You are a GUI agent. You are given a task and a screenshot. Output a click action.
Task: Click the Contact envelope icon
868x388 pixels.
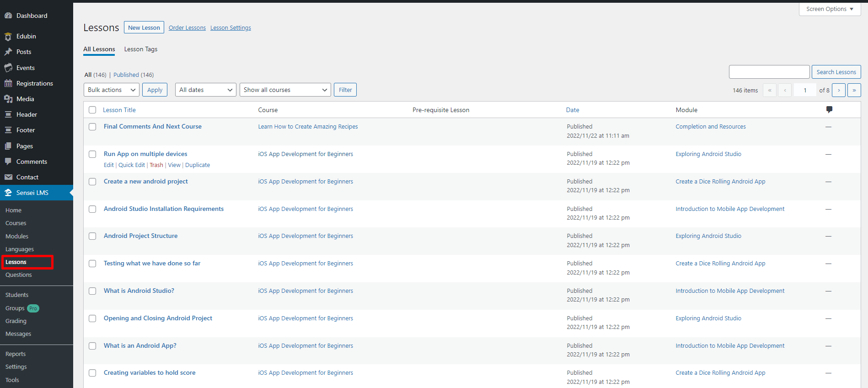pos(8,177)
